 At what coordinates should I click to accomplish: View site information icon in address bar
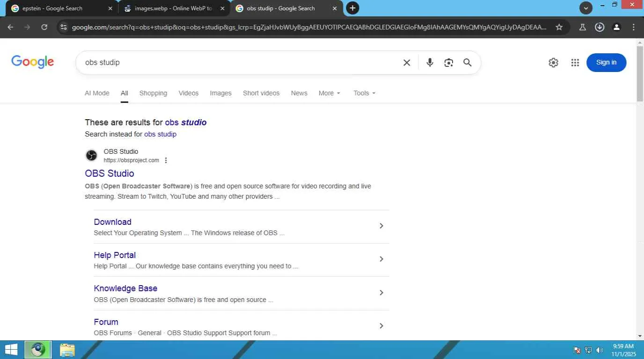click(x=64, y=27)
